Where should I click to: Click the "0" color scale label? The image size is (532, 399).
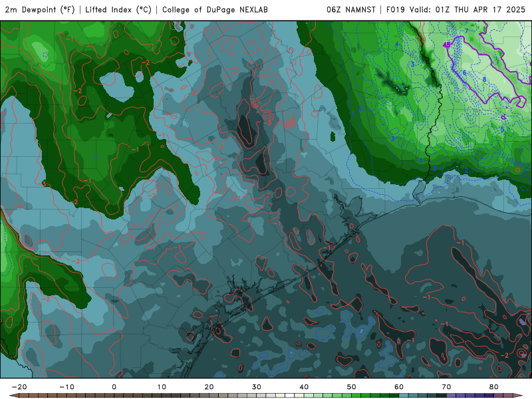[x=114, y=387]
